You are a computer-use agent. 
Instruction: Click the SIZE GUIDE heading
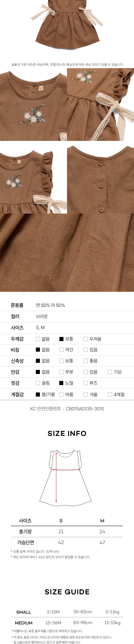(x=67, y=592)
